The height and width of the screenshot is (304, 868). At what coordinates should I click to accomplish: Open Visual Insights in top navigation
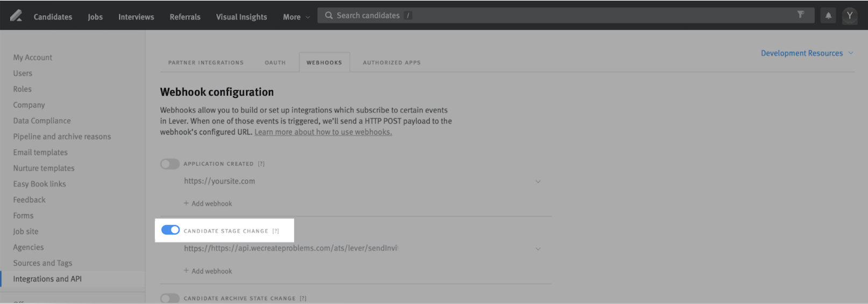241,17
